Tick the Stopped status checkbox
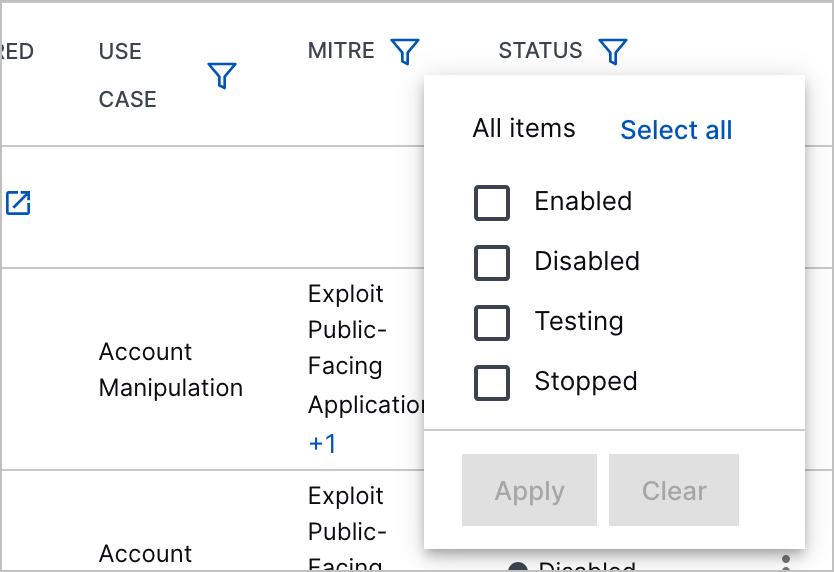 tap(491, 383)
